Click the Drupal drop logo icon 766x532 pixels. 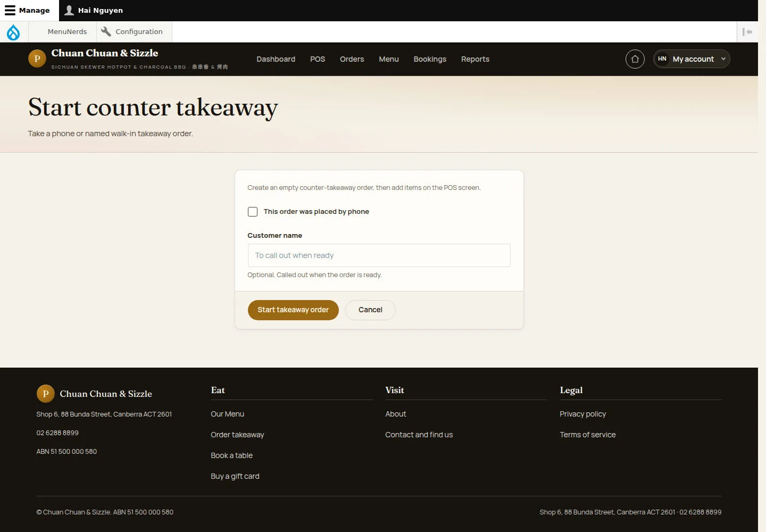[x=13, y=32]
